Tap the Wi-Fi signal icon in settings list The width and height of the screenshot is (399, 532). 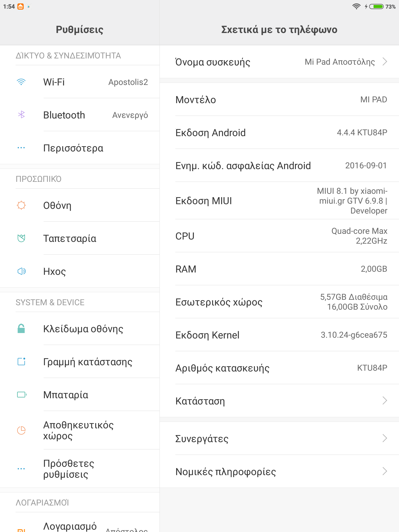coord(21,82)
